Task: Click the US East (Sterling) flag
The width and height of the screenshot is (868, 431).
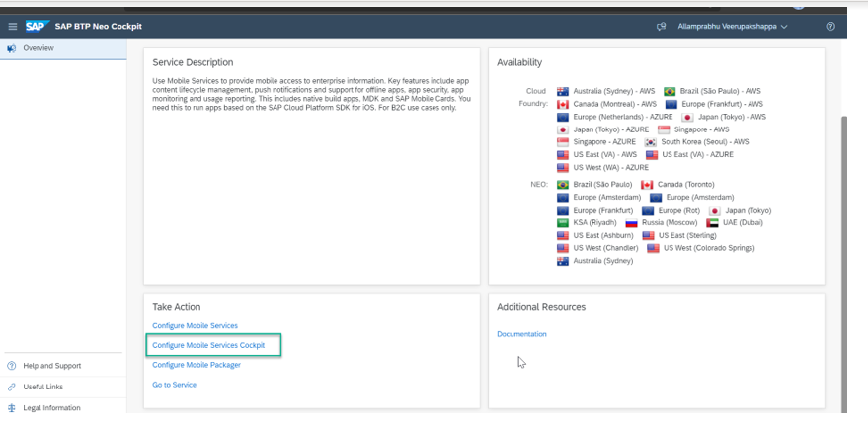Action: 648,236
